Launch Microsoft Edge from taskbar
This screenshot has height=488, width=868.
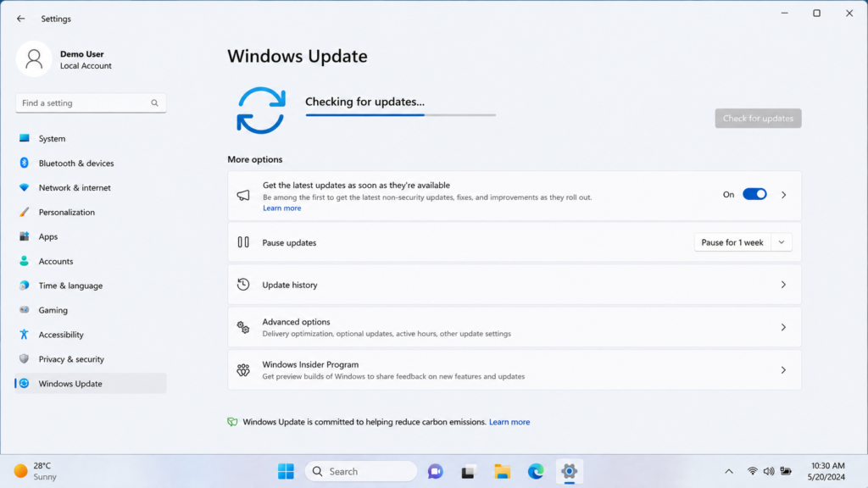pos(536,471)
